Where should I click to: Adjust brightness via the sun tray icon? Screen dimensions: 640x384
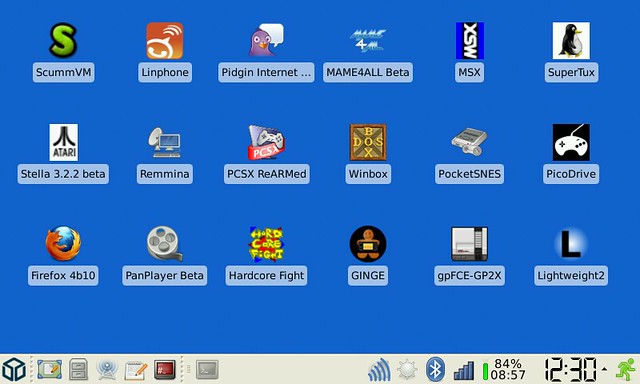click(407, 370)
